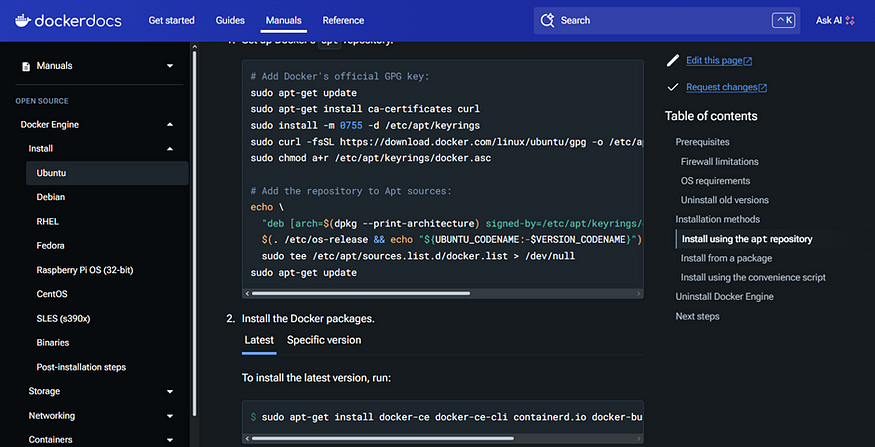
Task: Click right scroll arrow of first code block
Action: pyautogui.click(x=639, y=294)
